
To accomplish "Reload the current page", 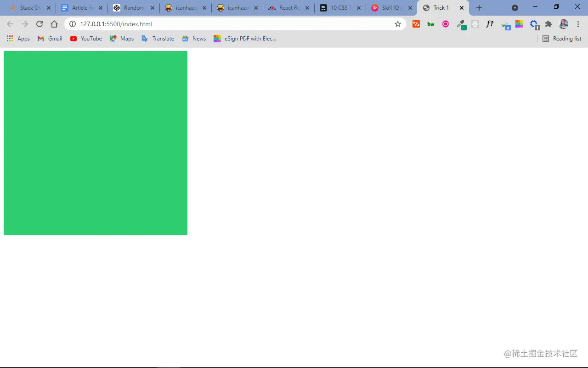I will click(x=40, y=24).
